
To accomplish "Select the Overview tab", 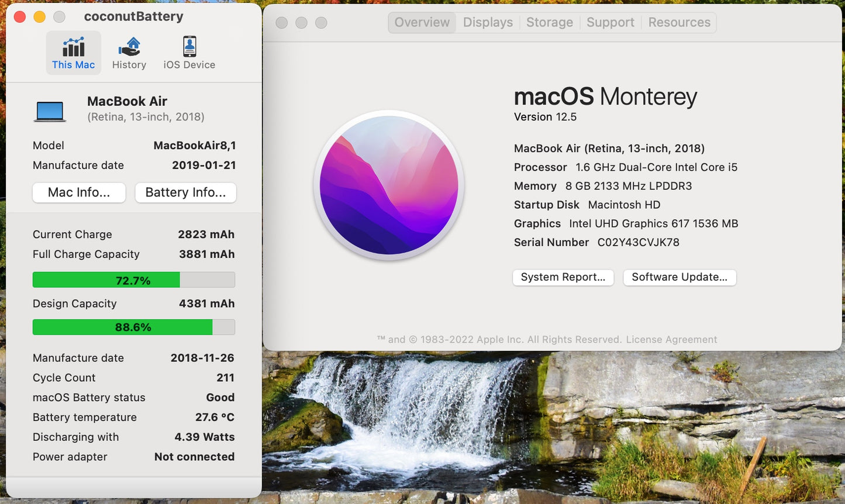I will click(x=422, y=23).
